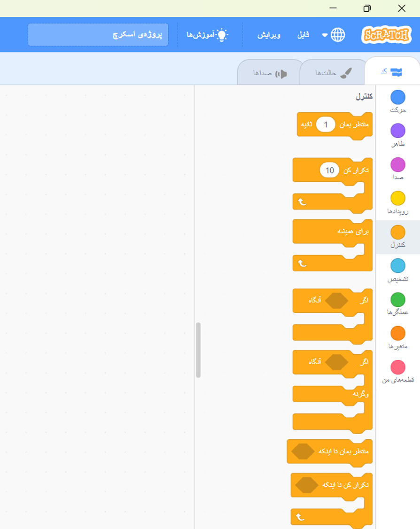
Task: Click the seconds value 1 in wait block
Action: click(326, 124)
